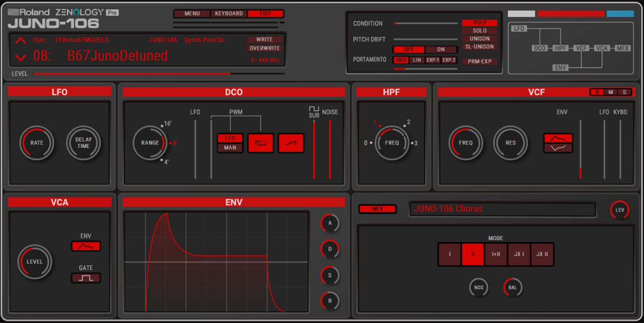Click the envelope graph display
644x323 pixels.
click(216, 262)
